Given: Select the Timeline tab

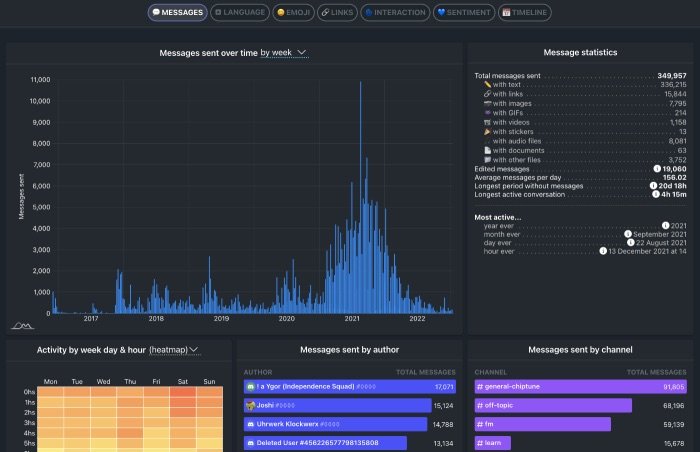Looking at the screenshot, I should click(x=526, y=13).
